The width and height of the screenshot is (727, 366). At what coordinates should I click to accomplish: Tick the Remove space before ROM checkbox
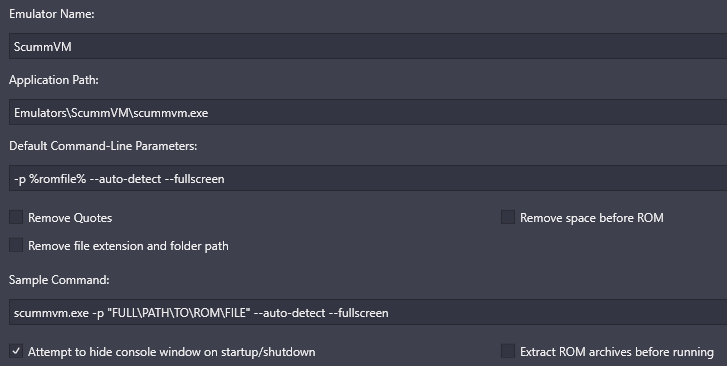(x=508, y=217)
